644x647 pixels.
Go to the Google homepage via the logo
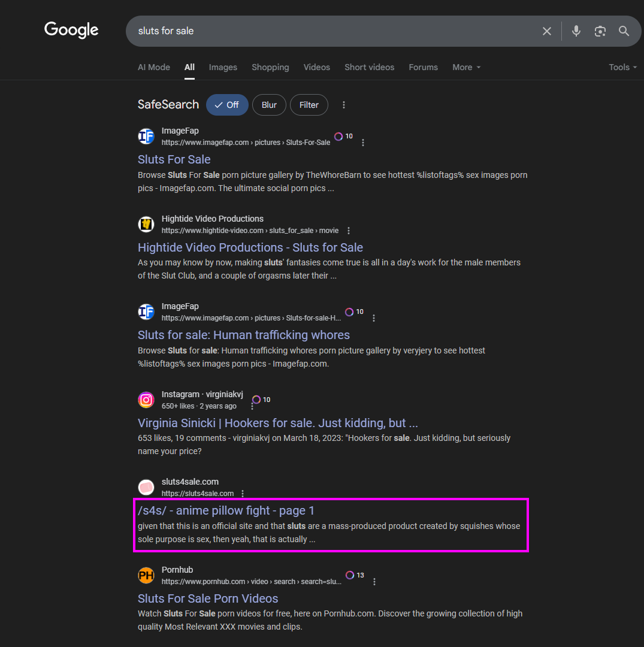click(71, 30)
